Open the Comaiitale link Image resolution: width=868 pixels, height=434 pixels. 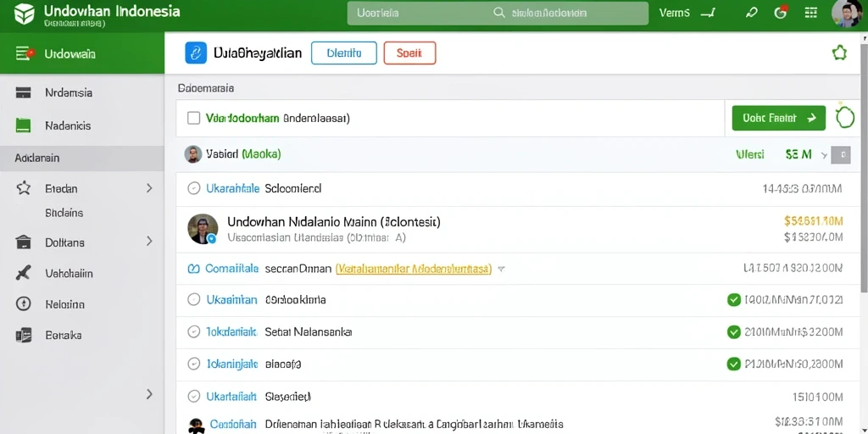coord(232,269)
